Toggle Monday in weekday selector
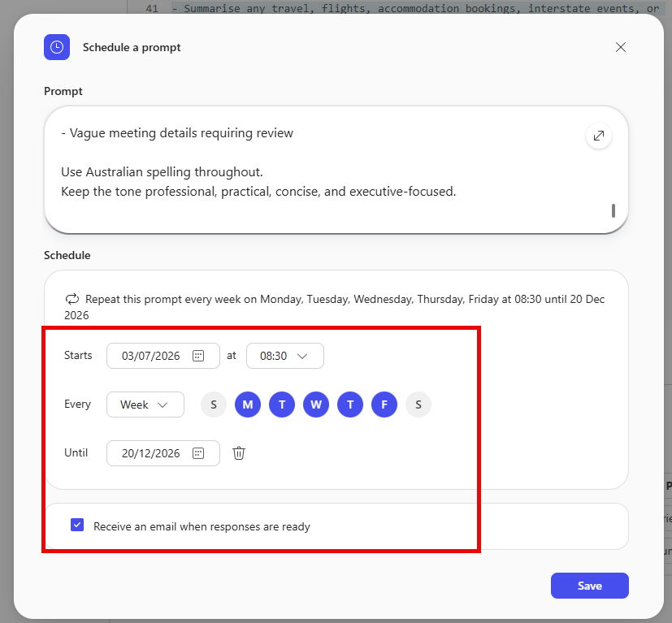 [x=248, y=405]
